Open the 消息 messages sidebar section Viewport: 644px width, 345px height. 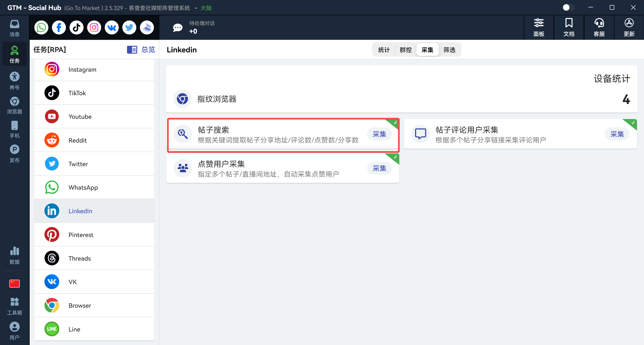click(15, 28)
